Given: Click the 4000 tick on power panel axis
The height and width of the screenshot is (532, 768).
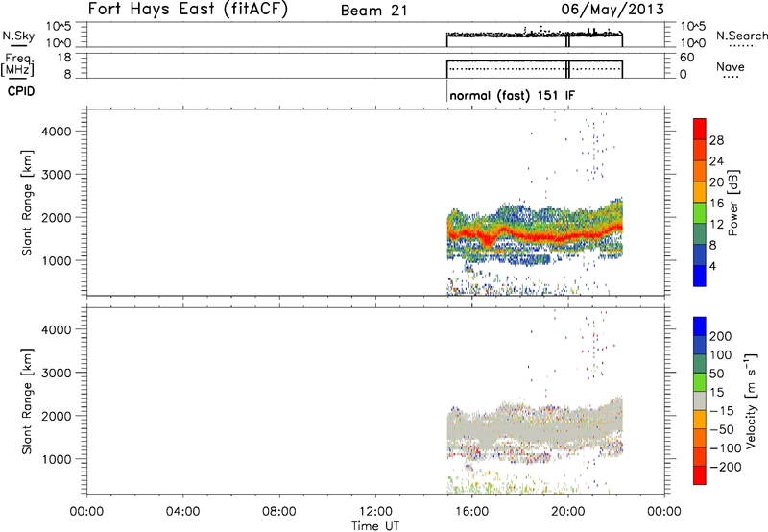Looking at the screenshot, I should click(57, 132).
